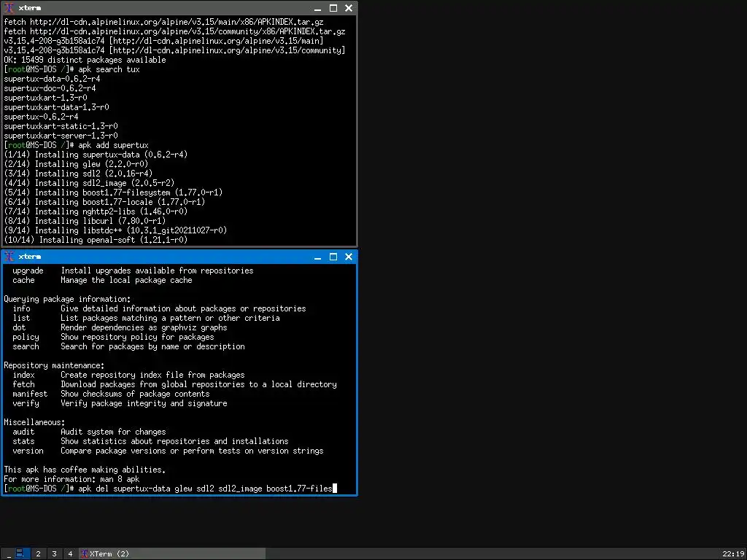Click the 'supertux-data-0.6.2-r4' search result

point(52,79)
